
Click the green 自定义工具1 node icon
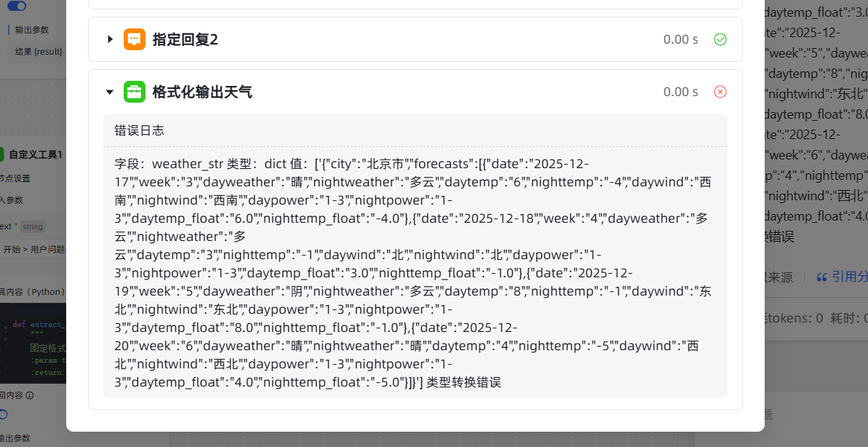[2, 154]
